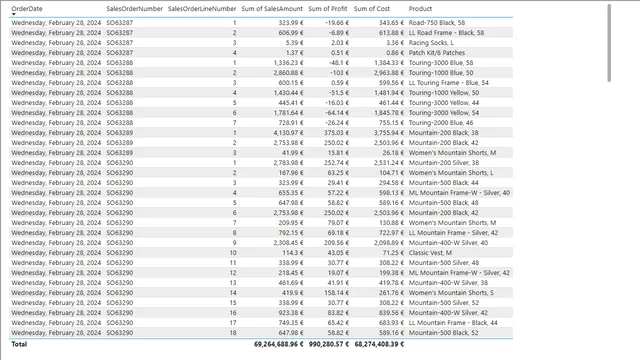Click the Sum of SalesAmount column header
This screenshot has height=360, width=640.
point(272,9)
